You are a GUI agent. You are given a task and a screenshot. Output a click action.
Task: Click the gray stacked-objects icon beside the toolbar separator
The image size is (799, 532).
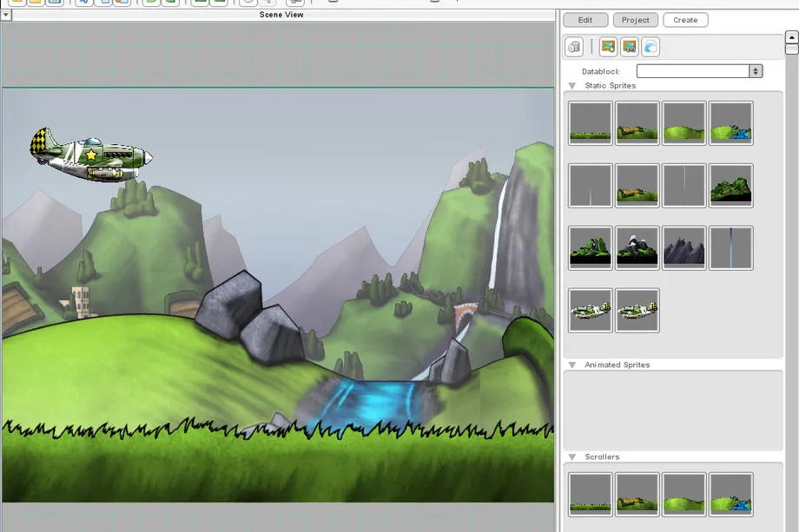point(573,47)
